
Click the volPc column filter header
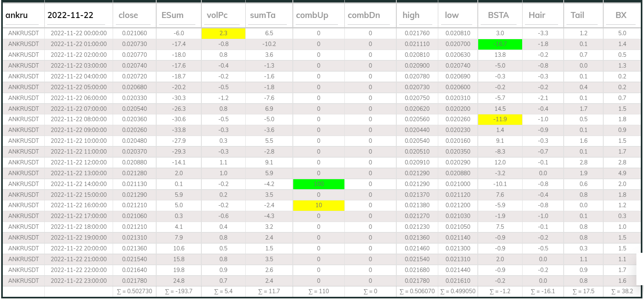[x=223, y=15]
